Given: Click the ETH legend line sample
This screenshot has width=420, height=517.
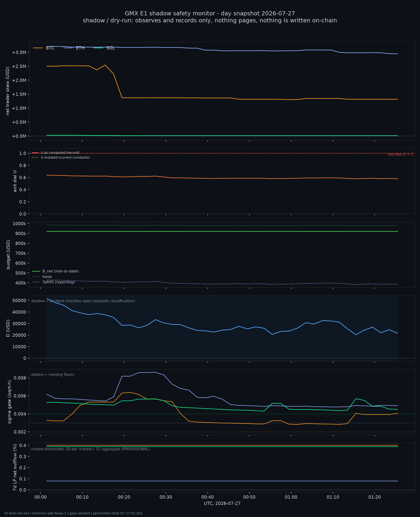Looking at the screenshot, I should (x=68, y=48).
